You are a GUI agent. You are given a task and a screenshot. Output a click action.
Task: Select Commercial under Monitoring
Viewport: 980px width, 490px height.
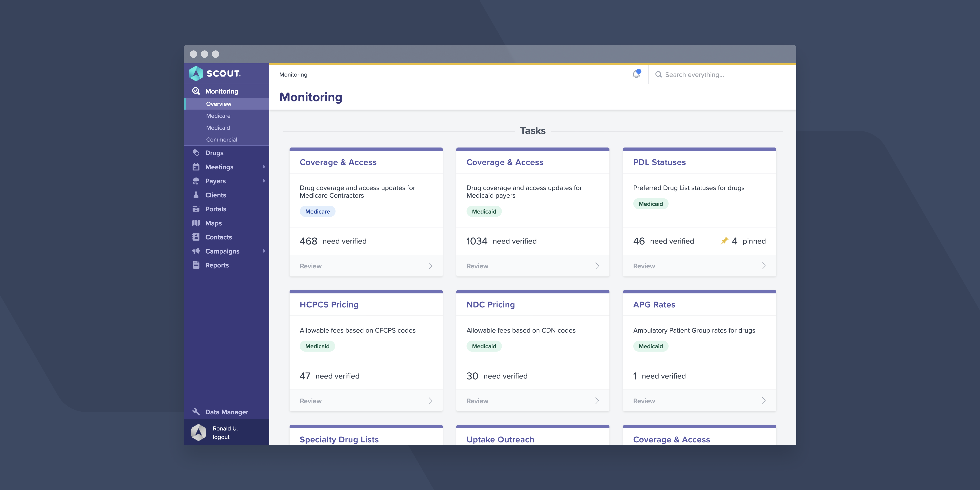click(221, 140)
